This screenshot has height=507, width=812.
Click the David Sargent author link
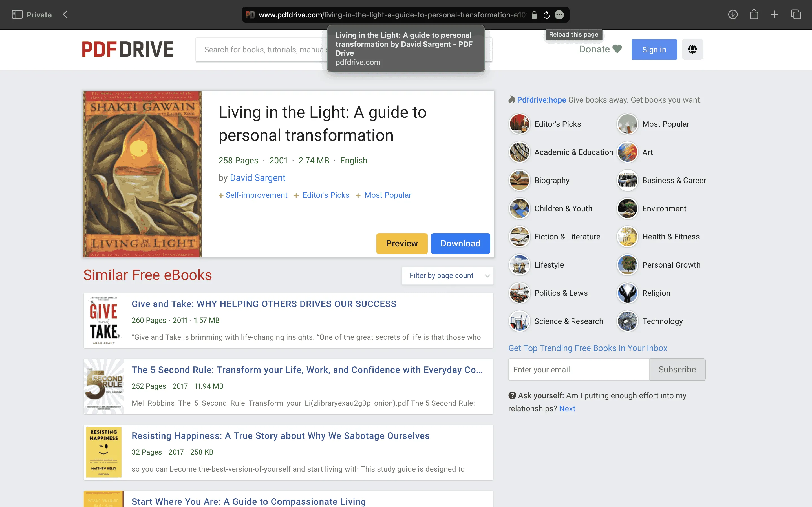tap(257, 177)
